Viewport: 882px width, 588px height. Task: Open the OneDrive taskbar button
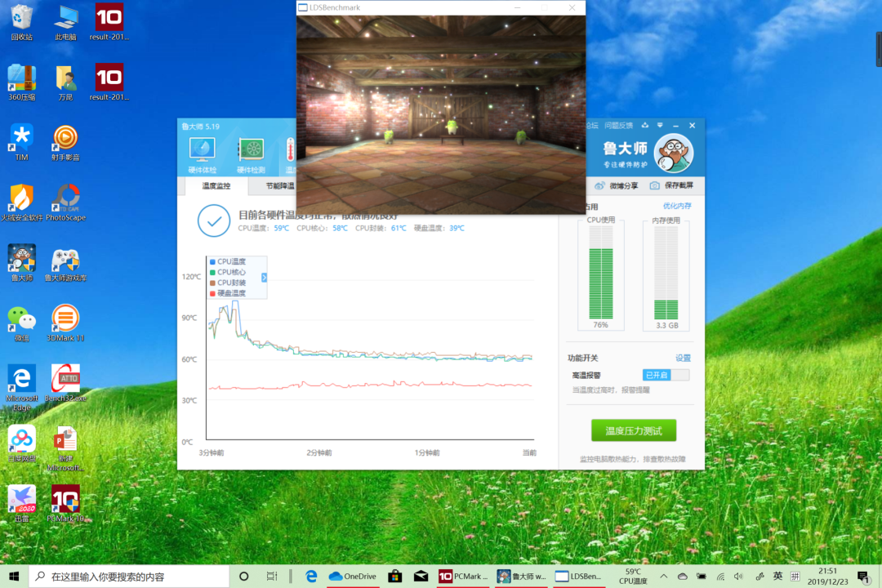[x=353, y=577]
